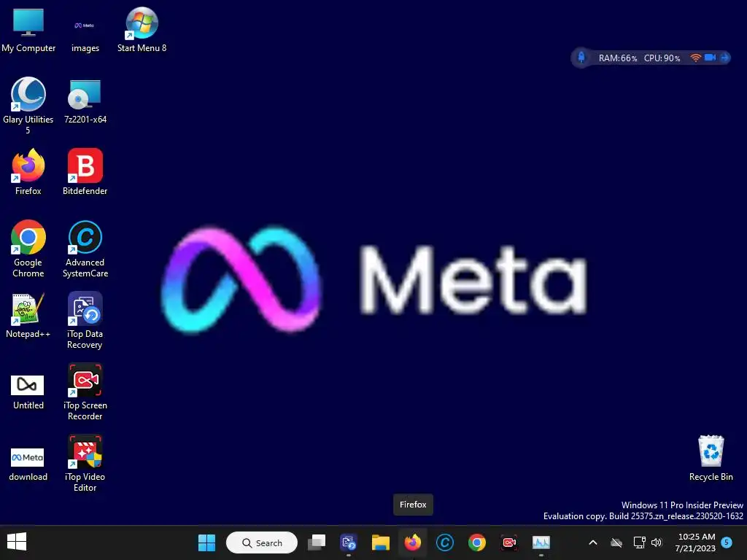Select the download Meta image file
The height and width of the screenshot is (560, 747).
pos(28,463)
